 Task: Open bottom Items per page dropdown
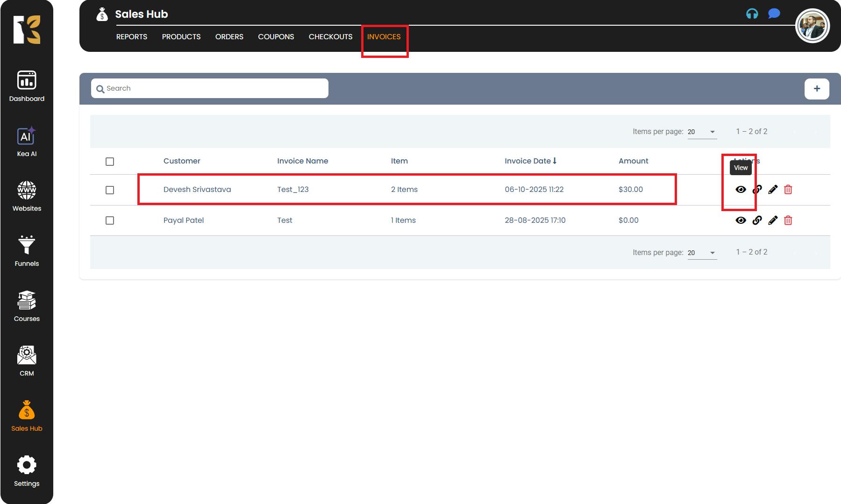(x=702, y=253)
